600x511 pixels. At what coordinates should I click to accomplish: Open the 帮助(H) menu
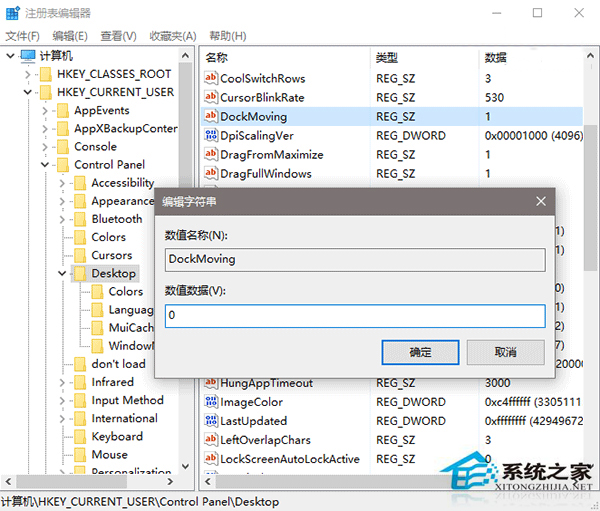tap(228, 36)
